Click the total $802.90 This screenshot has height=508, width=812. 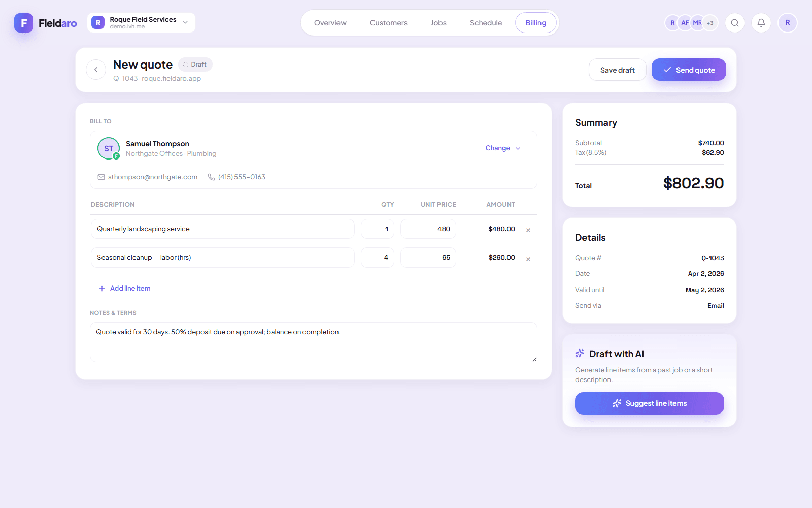coord(693,183)
